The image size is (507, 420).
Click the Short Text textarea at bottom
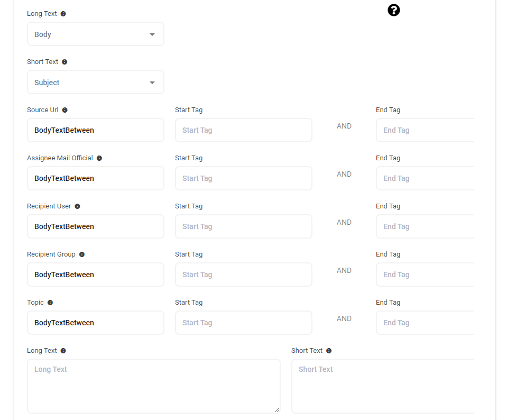(x=382, y=386)
